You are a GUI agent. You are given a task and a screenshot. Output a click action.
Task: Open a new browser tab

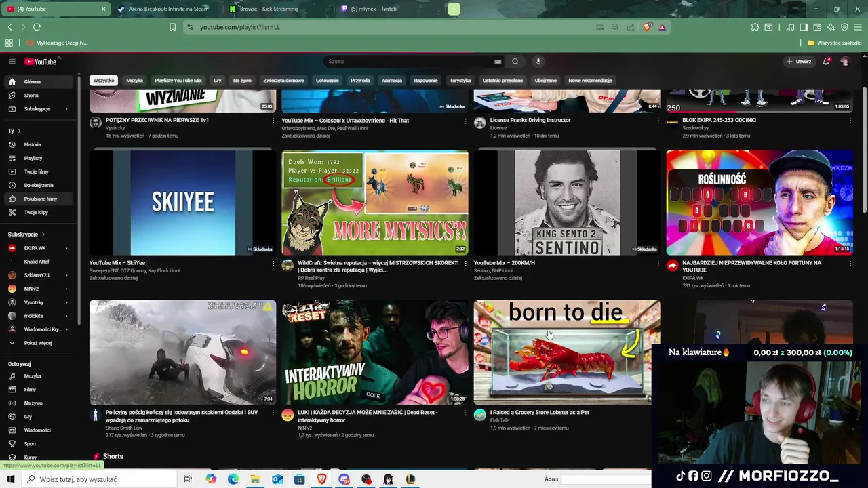point(454,9)
